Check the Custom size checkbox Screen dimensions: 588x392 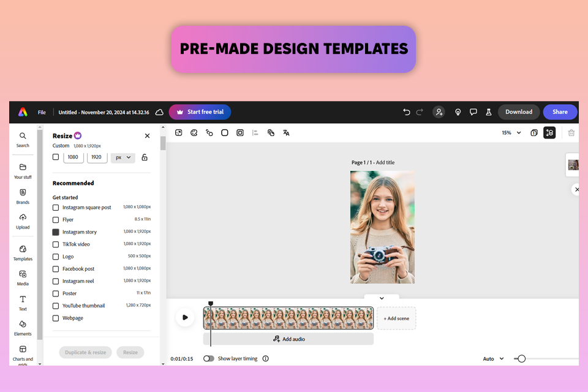pyautogui.click(x=56, y=157)
